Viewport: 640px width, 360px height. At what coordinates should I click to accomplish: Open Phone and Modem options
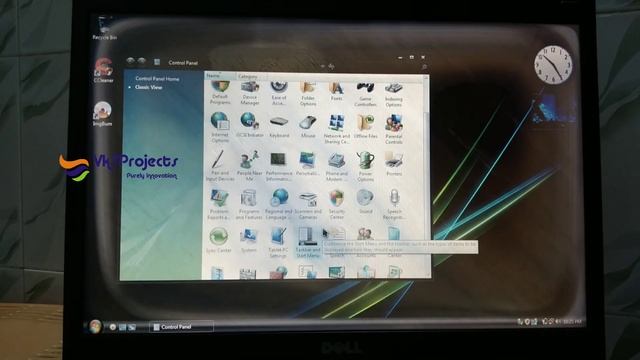tap(337, 167)
